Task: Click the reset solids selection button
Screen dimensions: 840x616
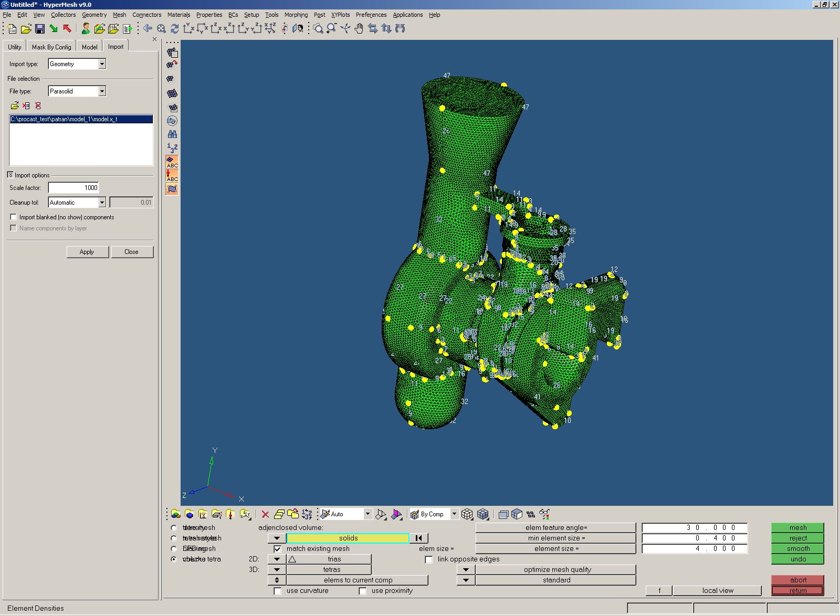Action: click(x=418, y=538)
